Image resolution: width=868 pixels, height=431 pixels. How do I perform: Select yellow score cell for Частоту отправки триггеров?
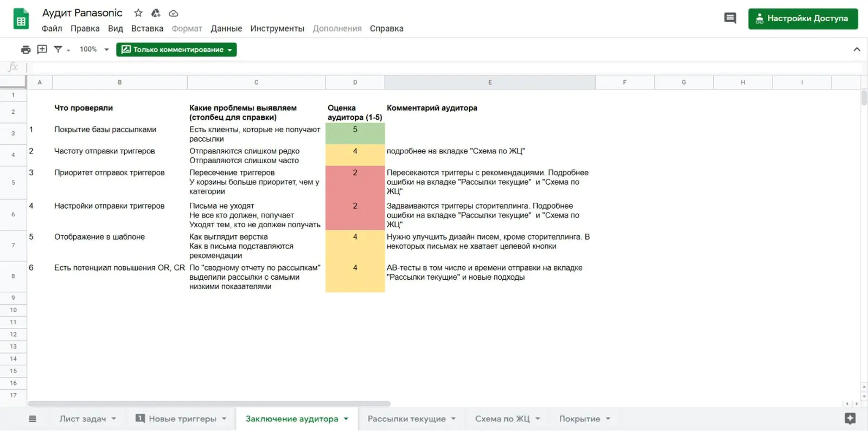[355, 155]
